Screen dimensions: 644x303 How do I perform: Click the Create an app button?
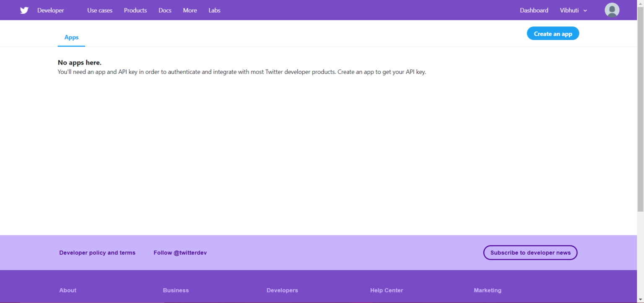pos(553,33)
